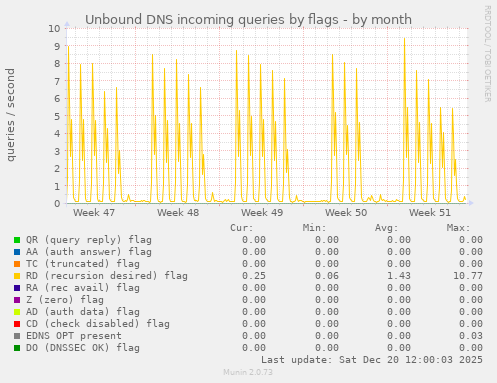The image size is (497, 383).
Task: Click the 'Avg:' column header
Action: 387,228
